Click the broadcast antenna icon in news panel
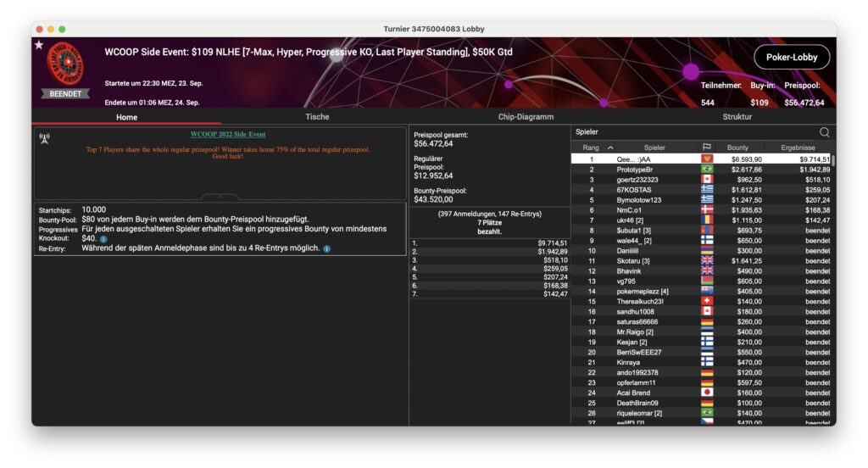 (44, 137)
